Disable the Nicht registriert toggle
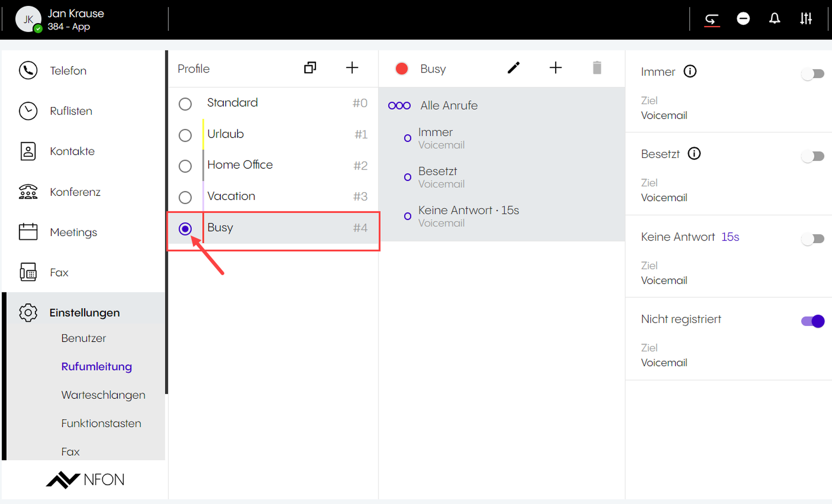Viewport: 832px width, 504px height. [812, 321]
